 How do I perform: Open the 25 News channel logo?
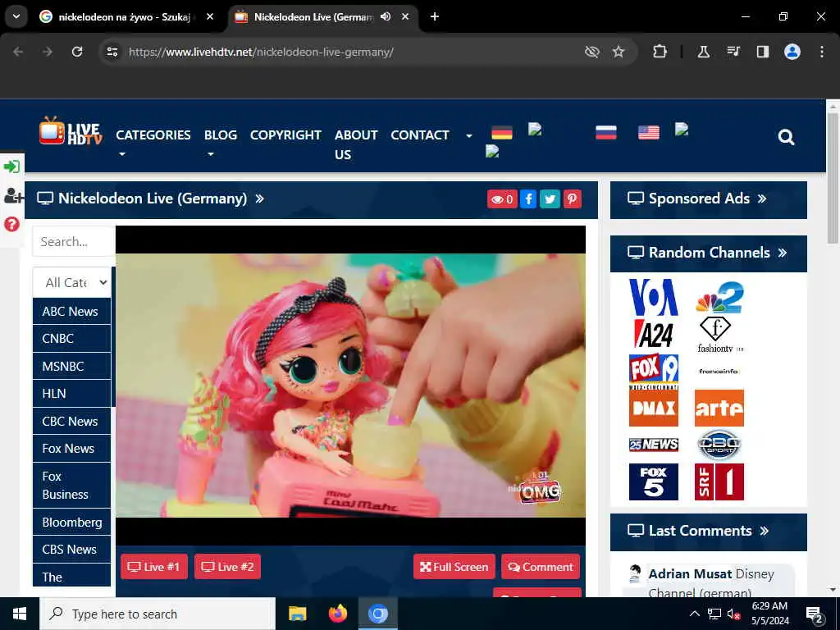click(654, 445)
